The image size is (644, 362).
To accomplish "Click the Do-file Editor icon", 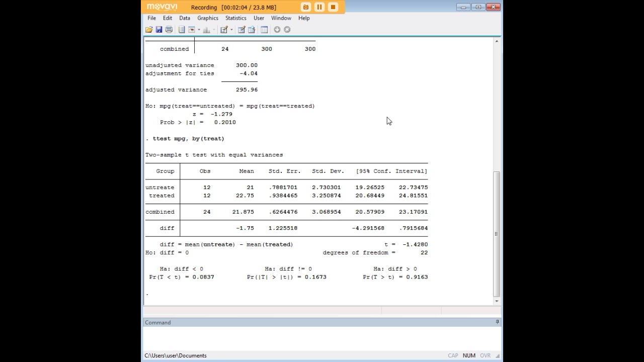I will (x=224, y=30).
